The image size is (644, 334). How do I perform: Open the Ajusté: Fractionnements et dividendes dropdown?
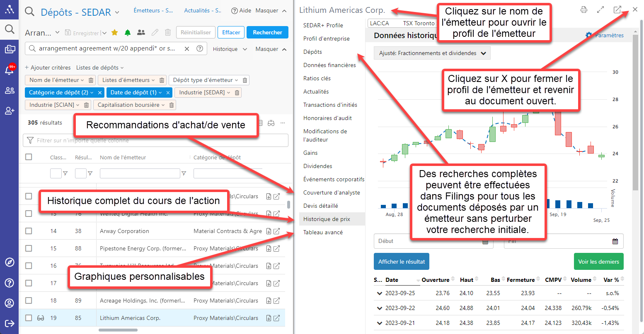pos(432,53)
